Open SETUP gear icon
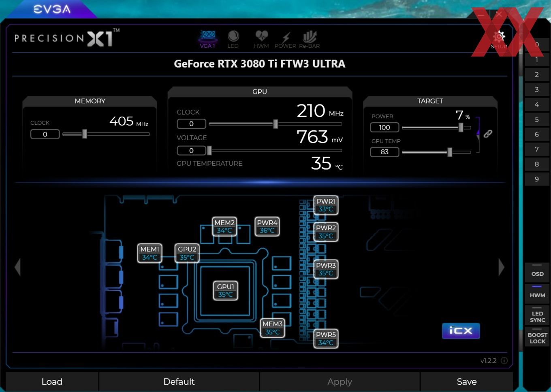551x392 pixels. click(x=499, y=39)
